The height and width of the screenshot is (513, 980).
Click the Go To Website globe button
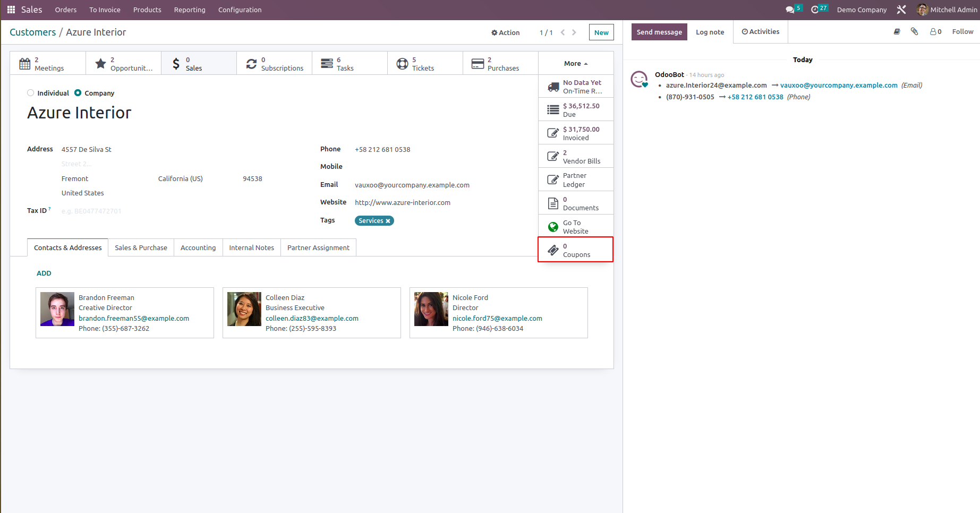576,227
